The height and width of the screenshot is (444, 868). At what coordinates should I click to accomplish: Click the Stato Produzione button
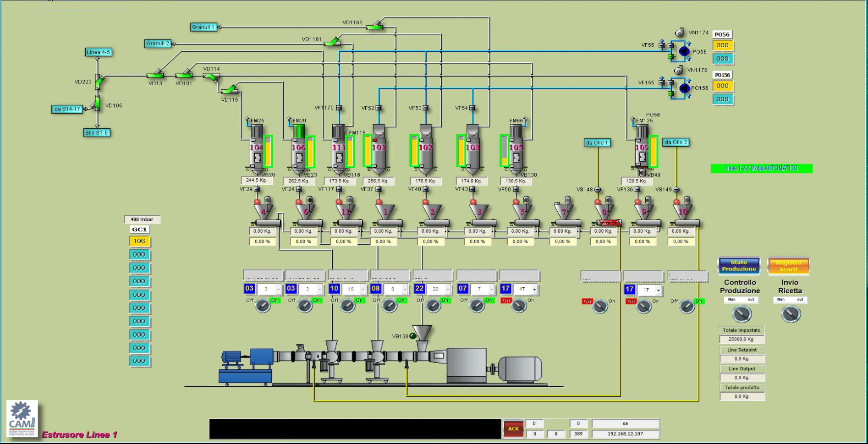pyautogui.click(x=739, y=266)
